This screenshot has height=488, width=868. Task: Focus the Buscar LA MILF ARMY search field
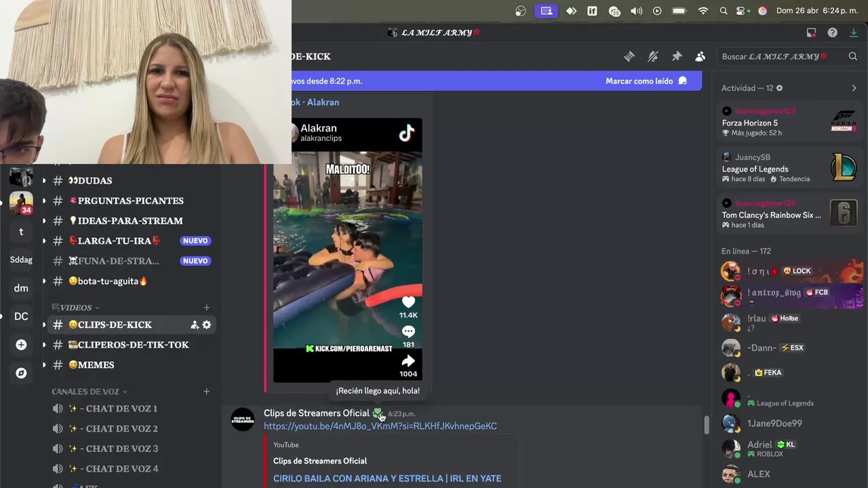[x=789, y=56]
